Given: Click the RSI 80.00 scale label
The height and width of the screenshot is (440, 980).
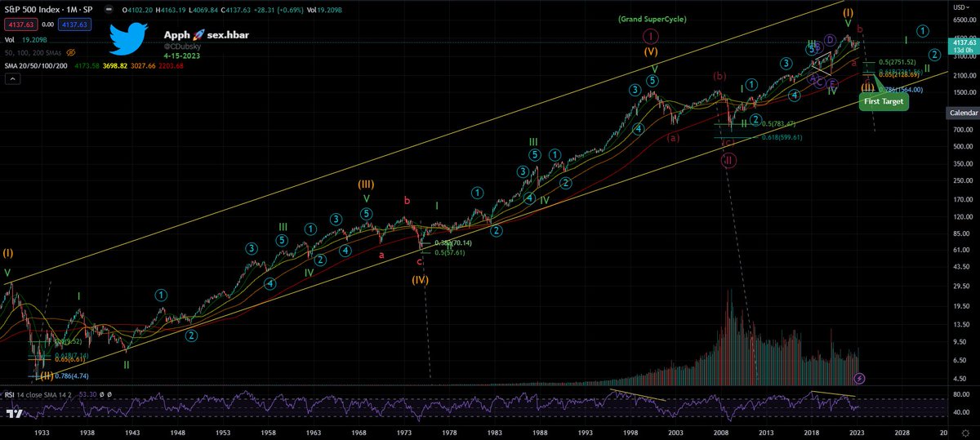Looking at the screenshot, I should pos(963,394).
